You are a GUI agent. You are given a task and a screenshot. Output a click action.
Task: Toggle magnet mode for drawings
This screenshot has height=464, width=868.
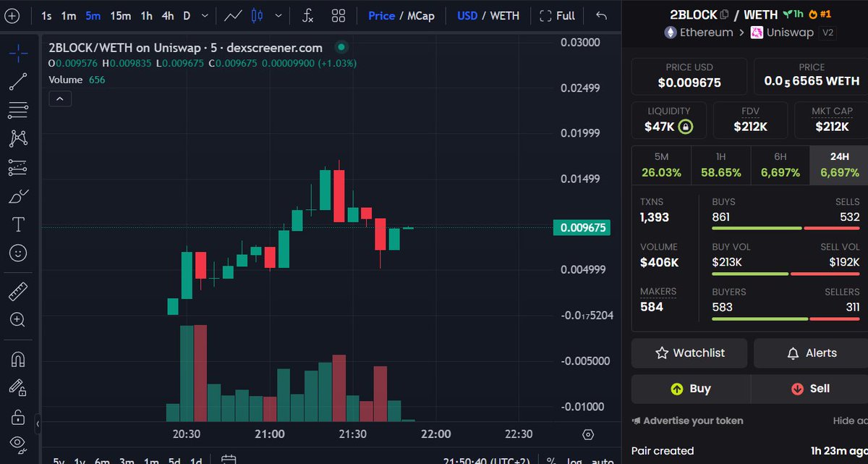[18, 359]
